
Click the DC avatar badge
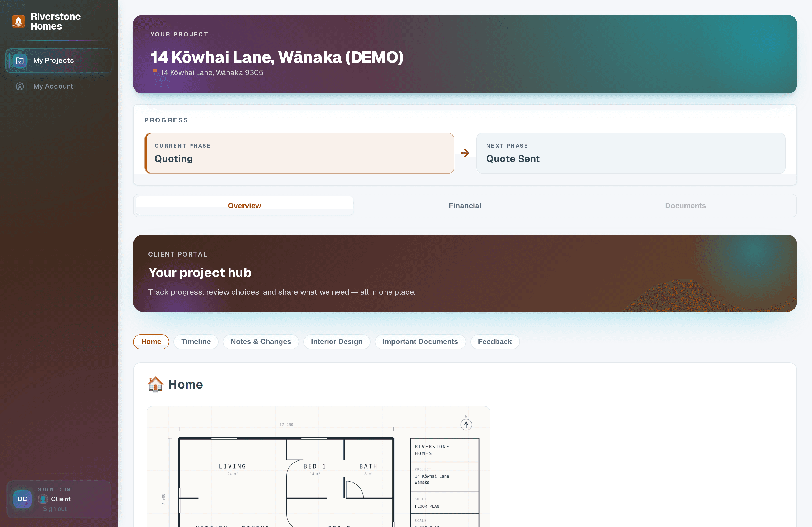pyautogui.click(x=23, y=499)
